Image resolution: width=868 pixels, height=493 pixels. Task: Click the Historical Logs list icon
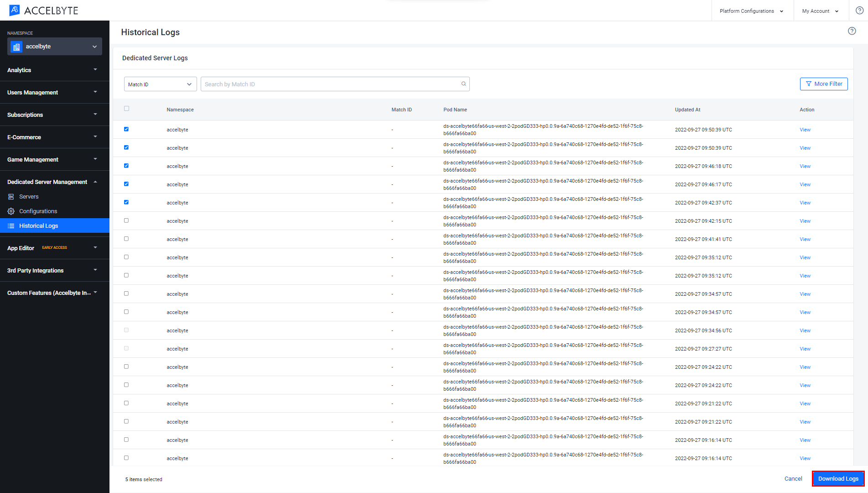pos(11,226)
